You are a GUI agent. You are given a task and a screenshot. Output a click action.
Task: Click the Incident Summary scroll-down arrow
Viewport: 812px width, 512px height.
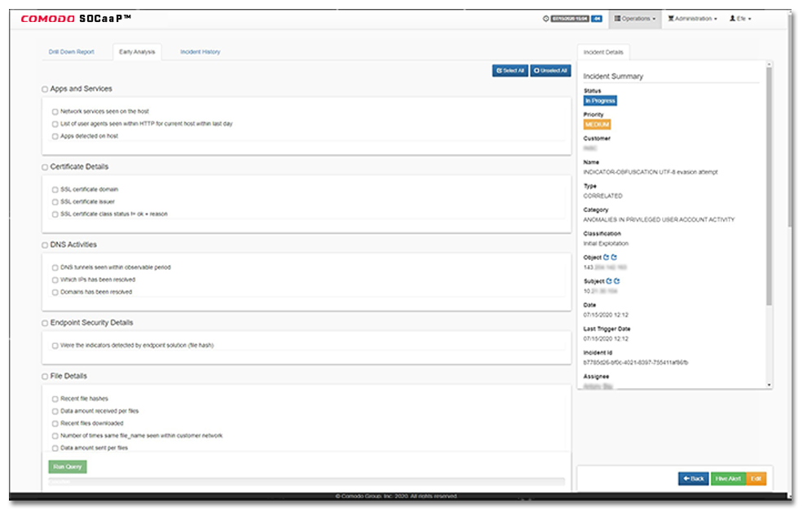click(x=769, y=385)
